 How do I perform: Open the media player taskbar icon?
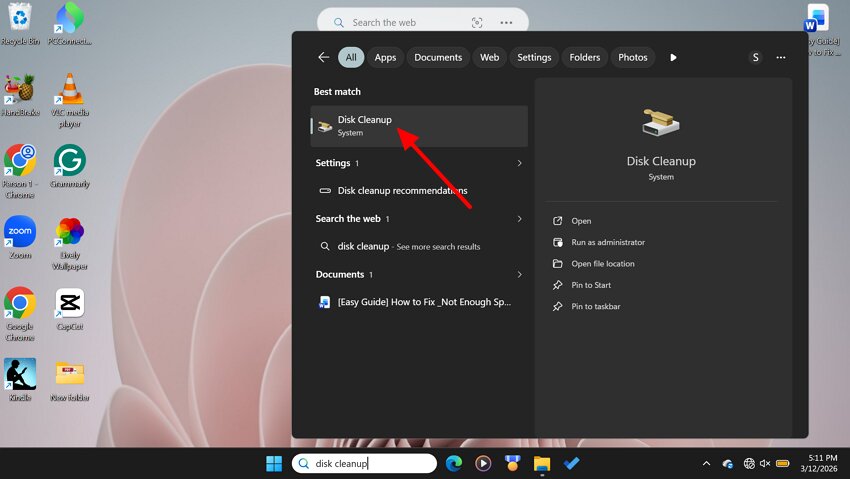pyautogui.click(x=483, y=463)
